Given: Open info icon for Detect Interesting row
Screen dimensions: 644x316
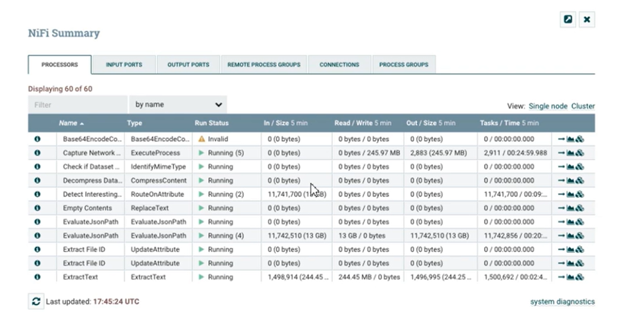Looking at the screenshot, I should pyautogui.click(x=37, y=194).
